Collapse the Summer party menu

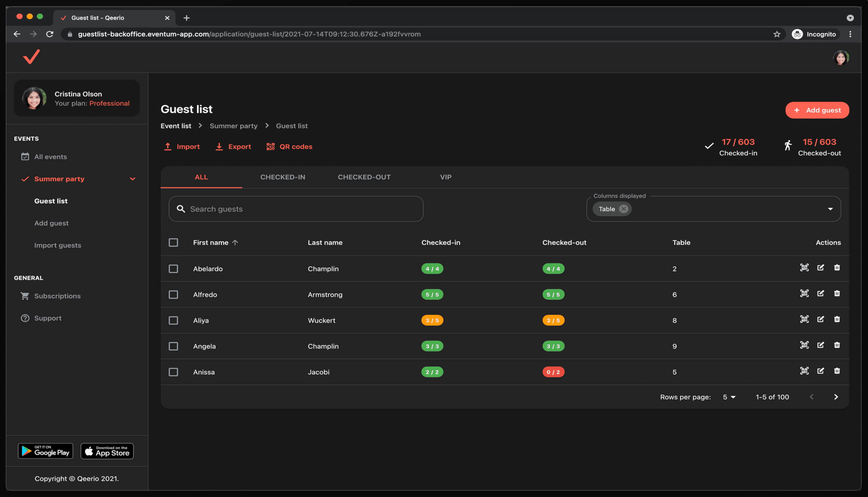(132, 179)
